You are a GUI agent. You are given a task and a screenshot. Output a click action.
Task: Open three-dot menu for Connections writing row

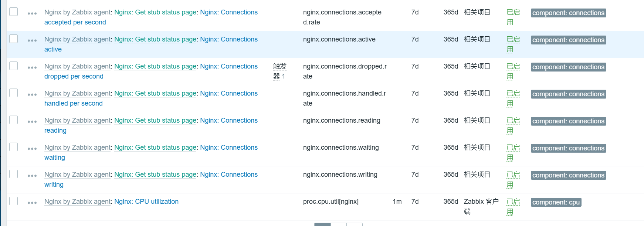click(32, 176)
